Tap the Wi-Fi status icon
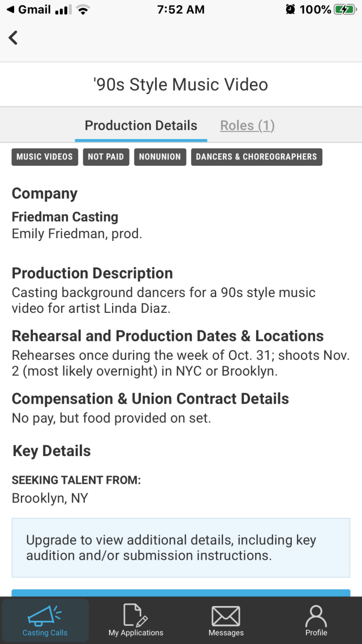This screenshot has height=644, width=362. pyautogui.click(x=84, y=10)
